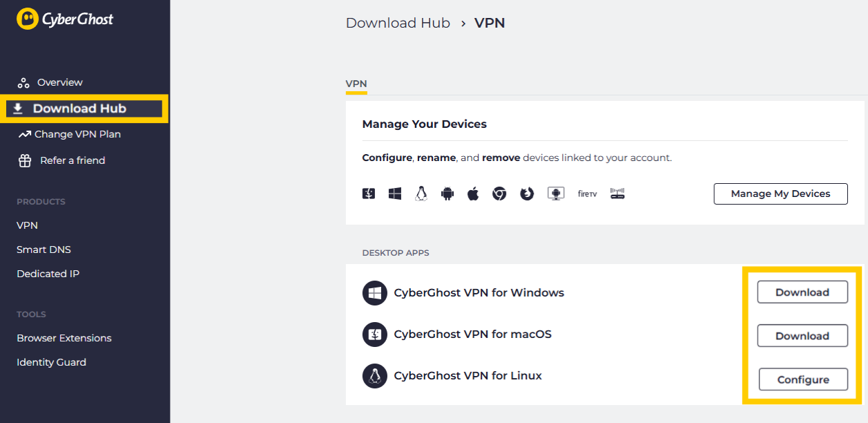Viewport: 868px width, 423px height.
Task: Click the fire TV device icon
Action: point(587,194)
